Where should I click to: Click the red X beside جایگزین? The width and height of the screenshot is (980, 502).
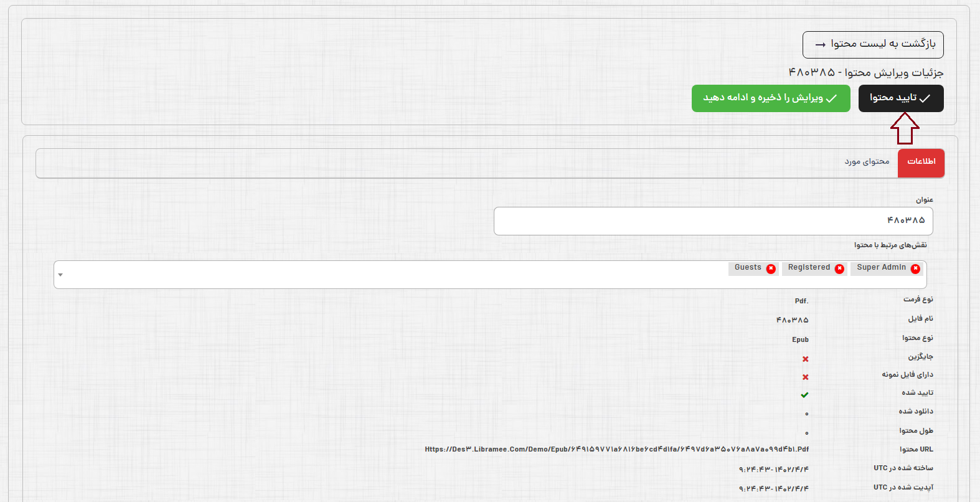(805, 359)
